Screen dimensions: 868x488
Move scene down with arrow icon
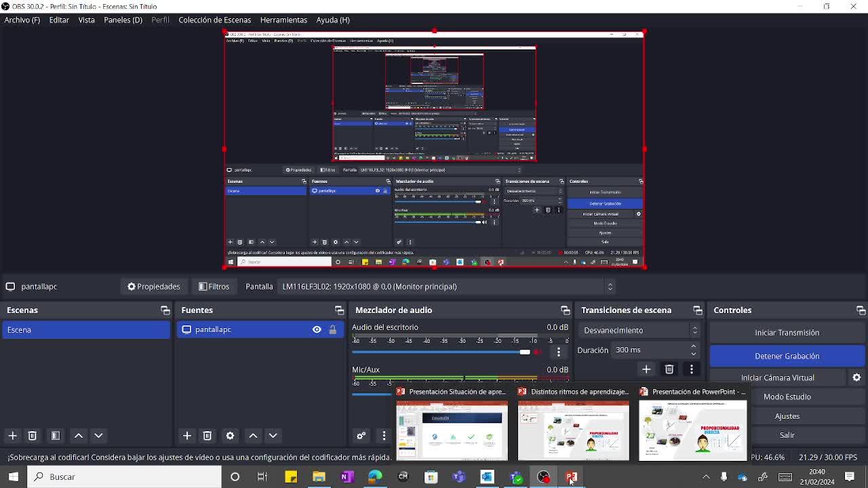[98, 436]
